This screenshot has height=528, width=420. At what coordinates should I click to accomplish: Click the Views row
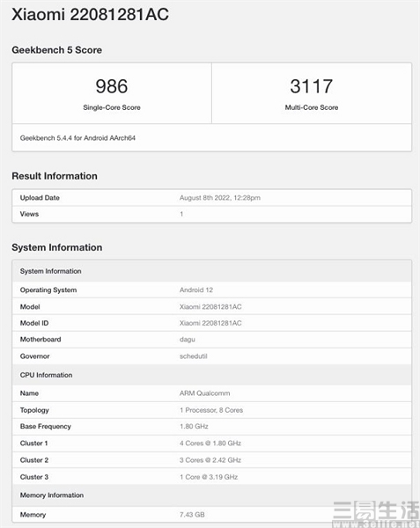212,214
